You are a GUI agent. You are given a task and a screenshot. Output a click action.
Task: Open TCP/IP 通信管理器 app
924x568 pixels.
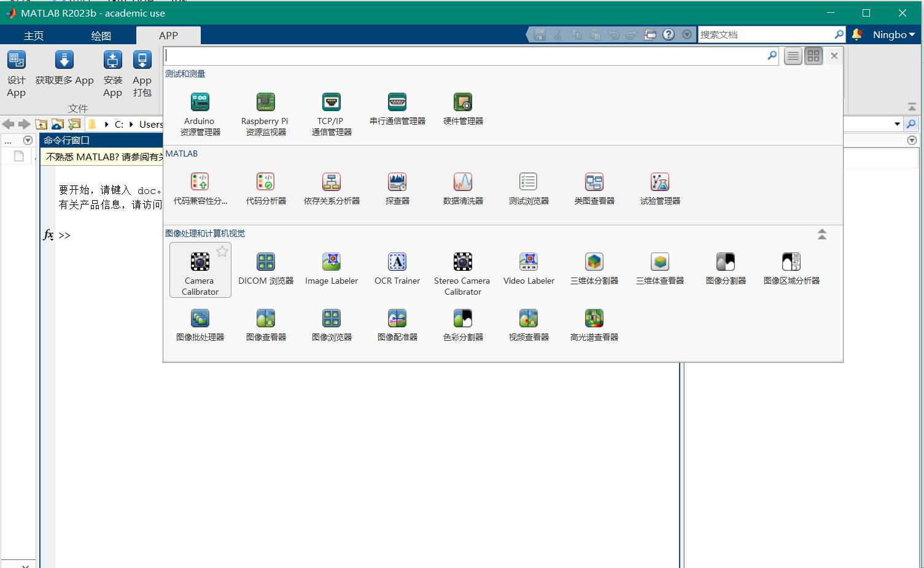click(332, 114)
